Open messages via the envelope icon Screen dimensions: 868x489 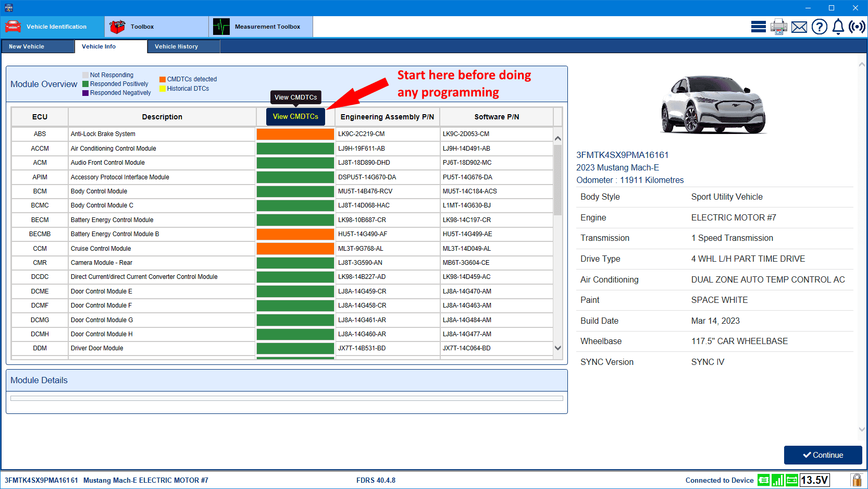pos(799,26)
